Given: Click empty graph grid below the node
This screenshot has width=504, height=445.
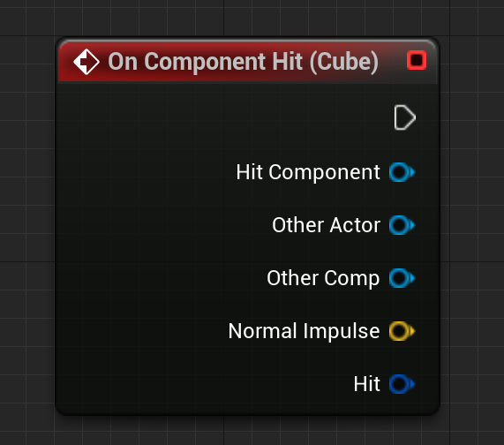Looking at the screenshot, I should pos(247,431).
